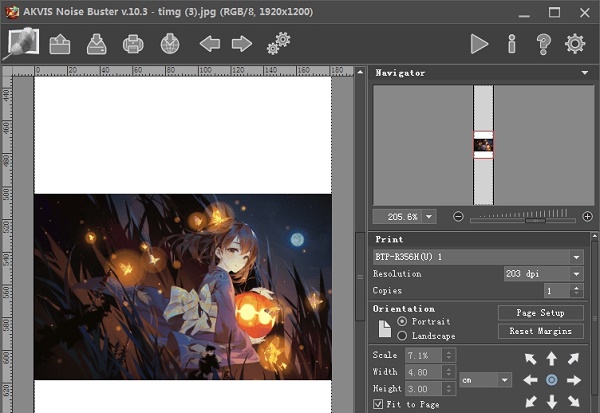600x413 pixels.
Task: Open the zoom percentage dropdown
Action: click(429, 217)
